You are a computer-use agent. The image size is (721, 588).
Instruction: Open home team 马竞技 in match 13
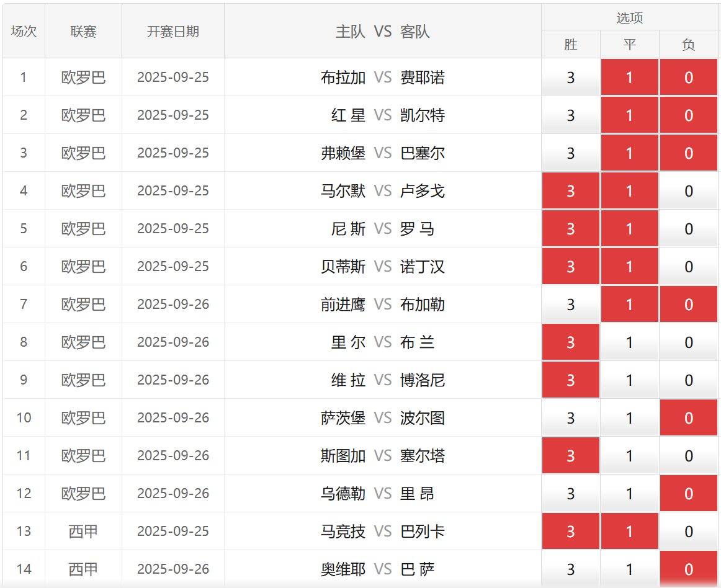(x=343, y=532)
